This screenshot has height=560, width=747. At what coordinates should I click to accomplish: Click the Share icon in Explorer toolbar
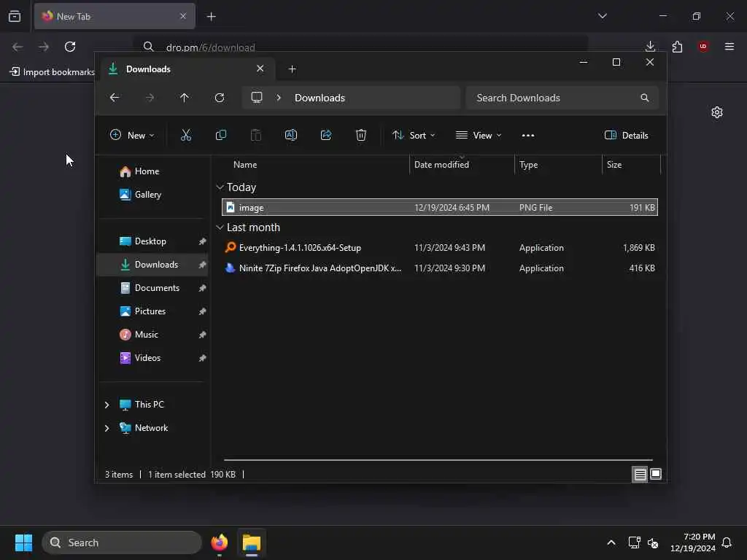tap(326, 135)
